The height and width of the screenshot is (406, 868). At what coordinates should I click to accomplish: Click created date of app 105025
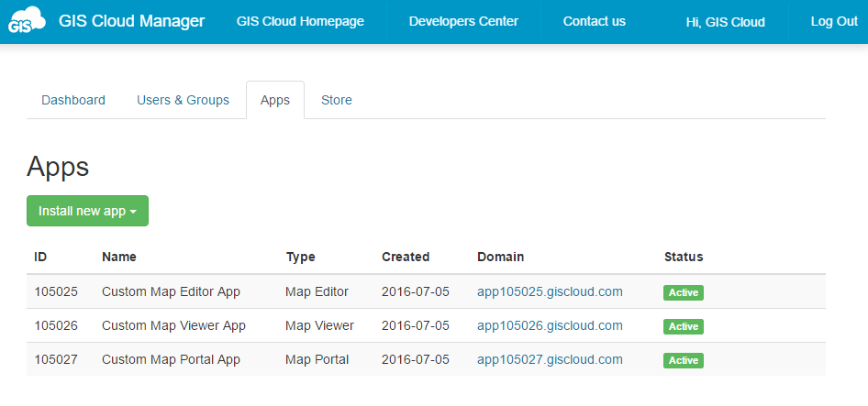pos(415,291)
